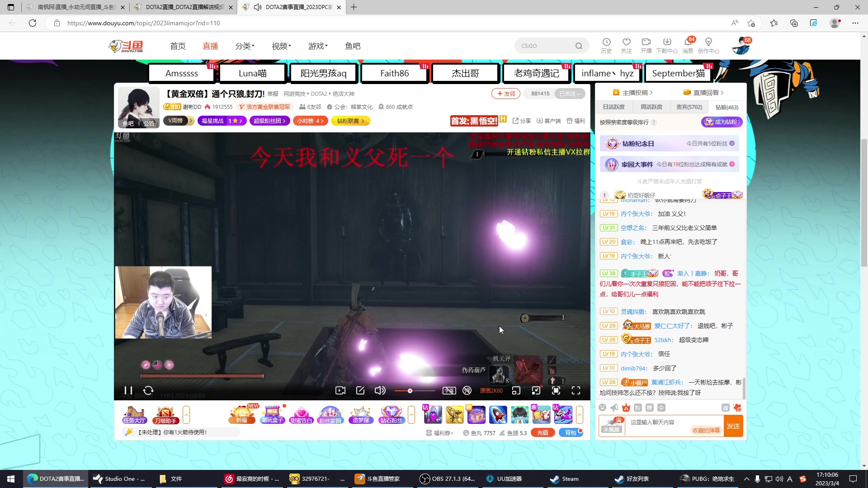
Task: Open the 分类 category menu
Action: click(x=245, y=46)
